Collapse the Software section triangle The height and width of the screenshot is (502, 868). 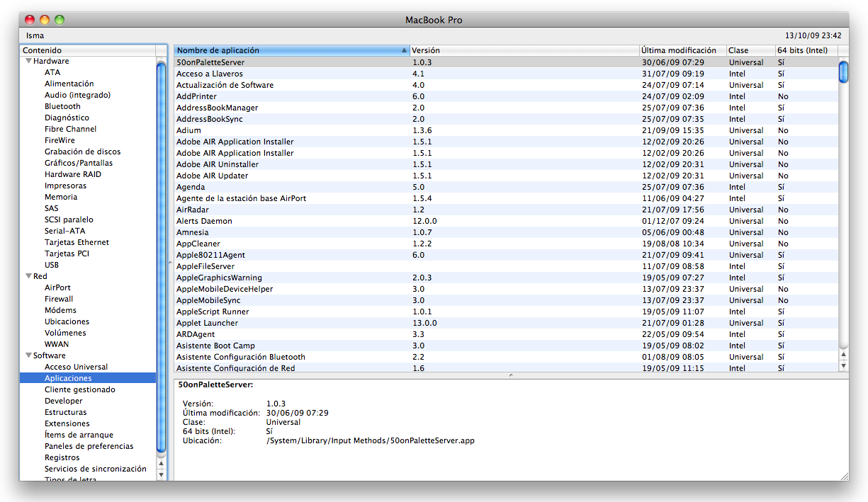(x=28, y=356)
